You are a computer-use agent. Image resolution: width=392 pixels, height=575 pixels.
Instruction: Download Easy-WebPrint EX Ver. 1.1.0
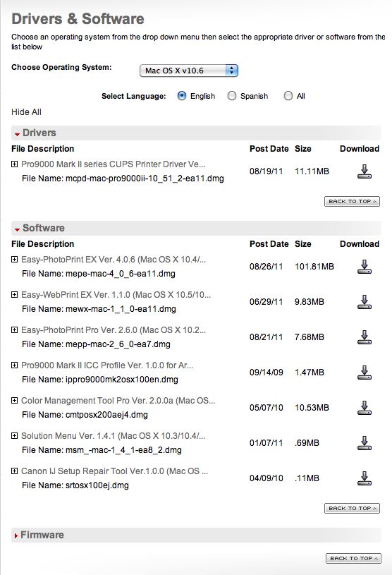365,302
